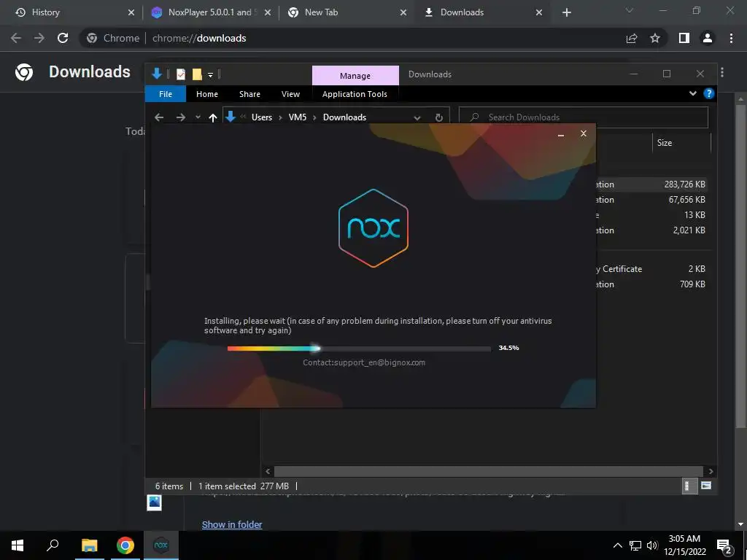
Task: Open Chrome side panel icon
Action: pos(684,38)
